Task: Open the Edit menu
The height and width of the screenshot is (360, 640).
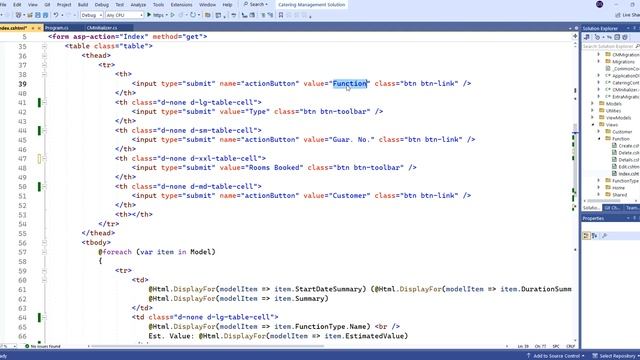Action: 17,4
